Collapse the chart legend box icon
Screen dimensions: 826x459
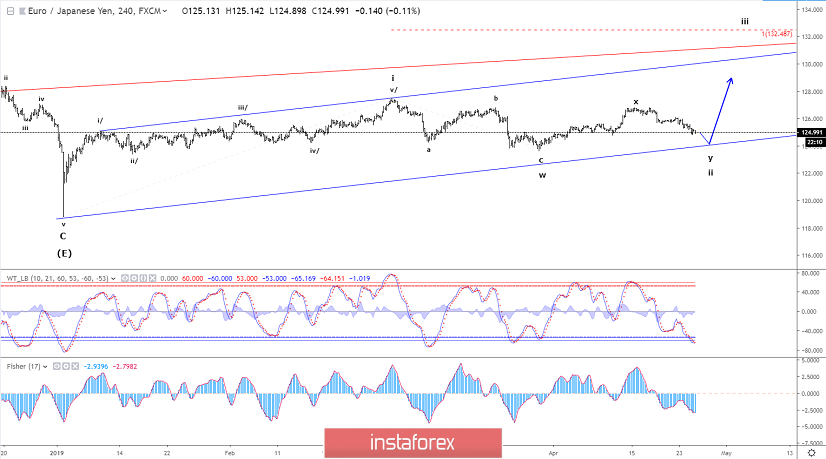pos(11,11)
